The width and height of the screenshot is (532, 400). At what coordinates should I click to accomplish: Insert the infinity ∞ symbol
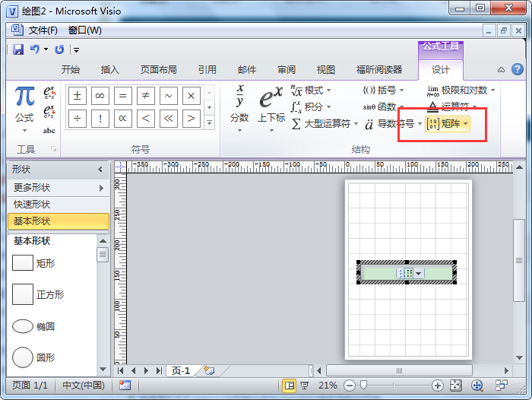tap(100, 96)
